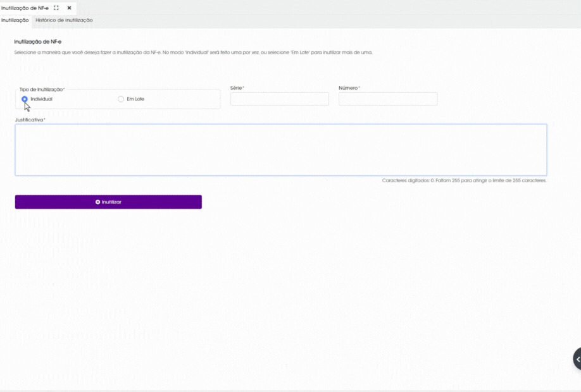Click the Série field label
The width and height of the screenshot is (581, 392).
pyautogui.click(x=237, y=88)
